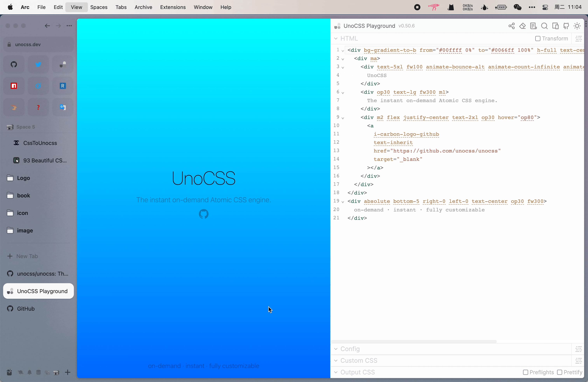588x382 pixels.
Task: Expand the Output CSS panel chevron
Action: click(336, 372)
